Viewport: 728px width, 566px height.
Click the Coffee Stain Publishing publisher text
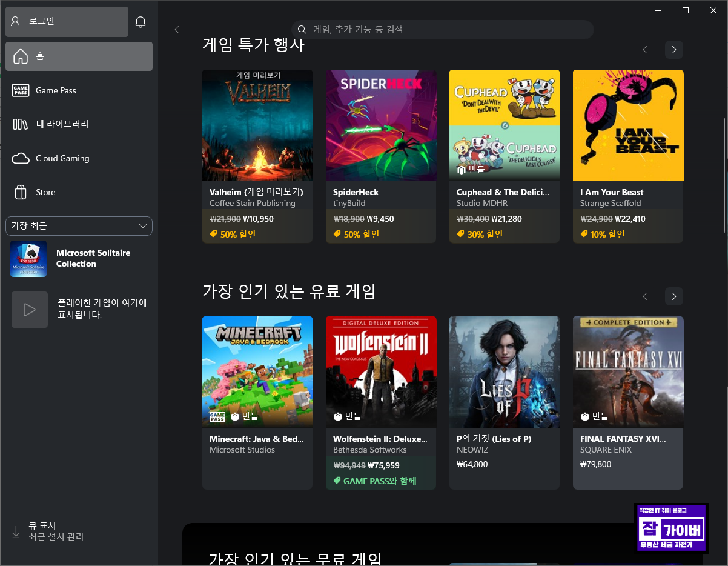(x=253, y=203)
